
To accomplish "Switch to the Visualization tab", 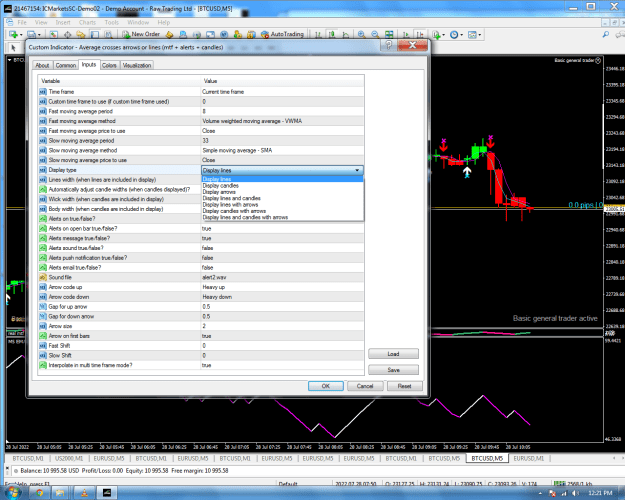I will pyautogui.click(x=137, y=65).
